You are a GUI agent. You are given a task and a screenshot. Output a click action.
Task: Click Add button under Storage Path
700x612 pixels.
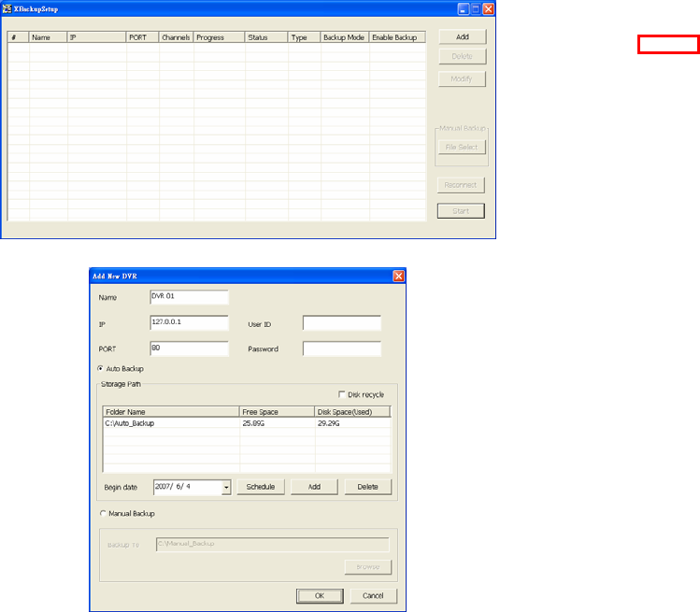[314, 487]
